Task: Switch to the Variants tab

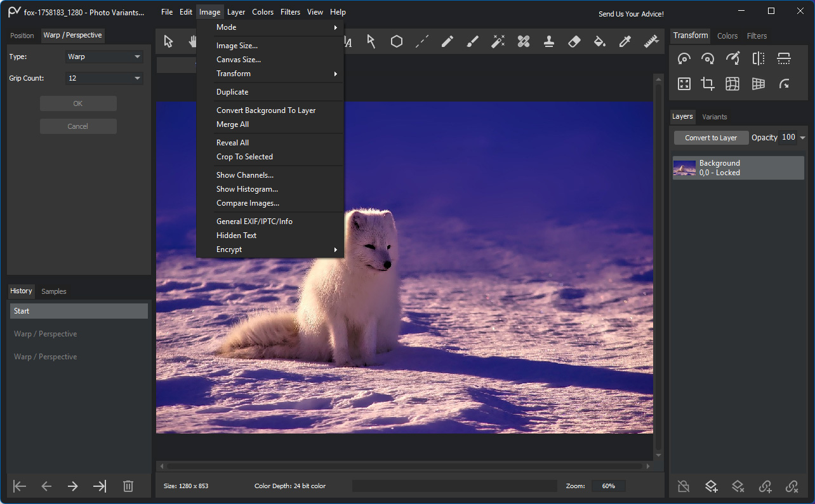Action: [715, 117]
